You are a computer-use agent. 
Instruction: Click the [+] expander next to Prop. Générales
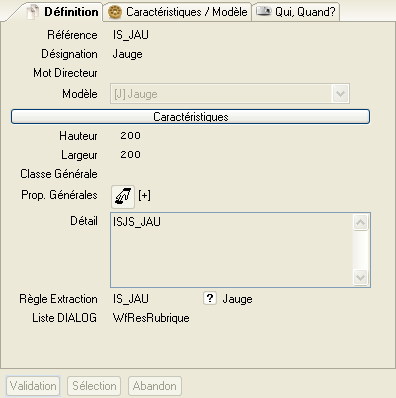pos(144,195)
